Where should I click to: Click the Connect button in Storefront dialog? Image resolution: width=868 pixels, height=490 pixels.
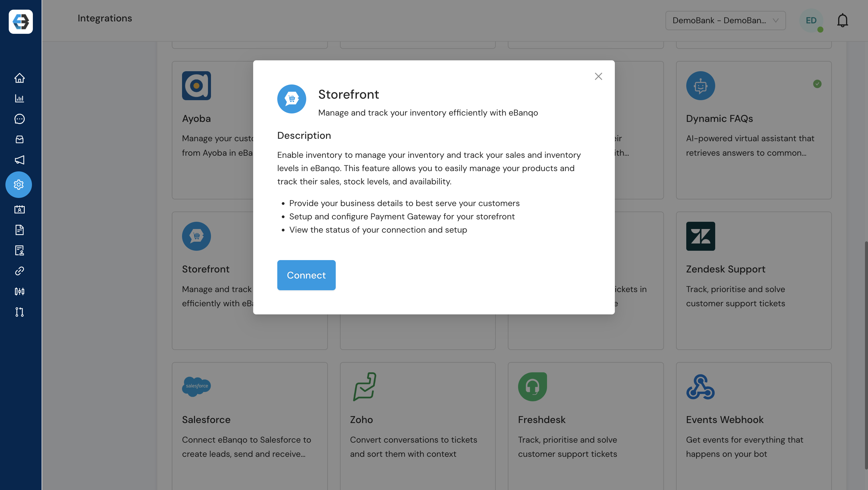pos(306,275)
